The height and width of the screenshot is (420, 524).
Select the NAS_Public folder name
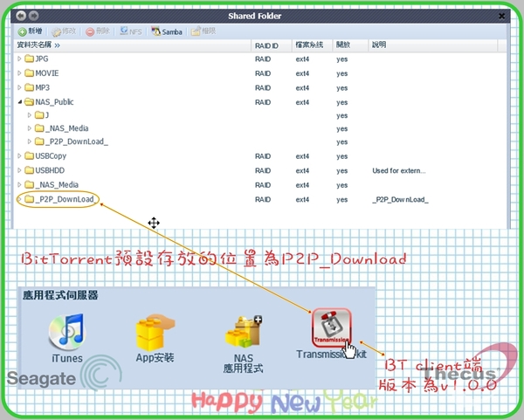pos(54,102)
